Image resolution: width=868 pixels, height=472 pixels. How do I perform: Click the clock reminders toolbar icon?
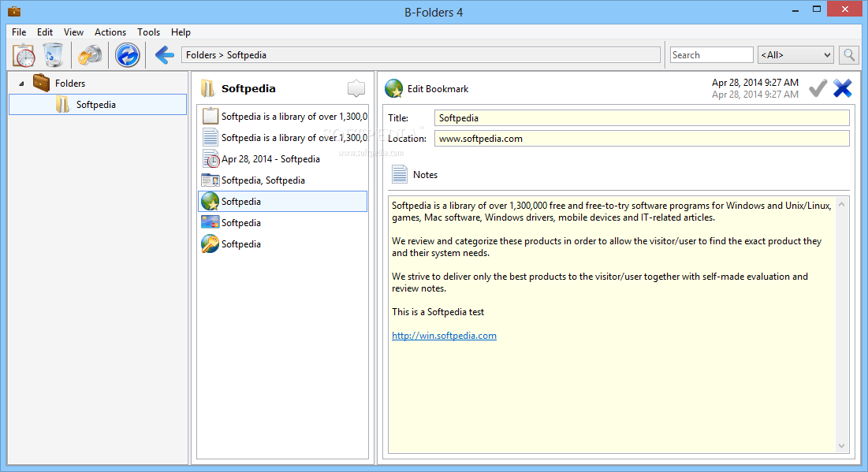tap(24, 55)
